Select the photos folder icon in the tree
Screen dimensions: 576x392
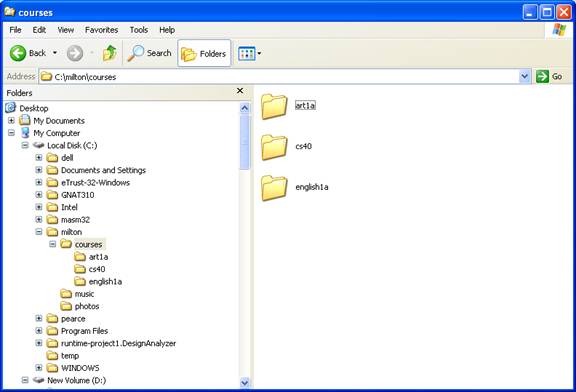tap(66, 306)
